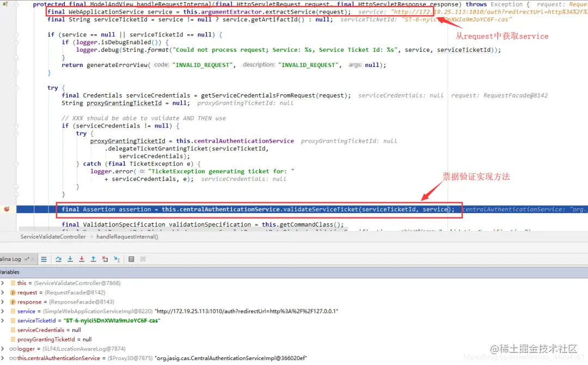Viewport: 588px width, 365px height.
Task: Expand the 'logger' variable node
Action: pyautogui.click(x=3, y=349)
